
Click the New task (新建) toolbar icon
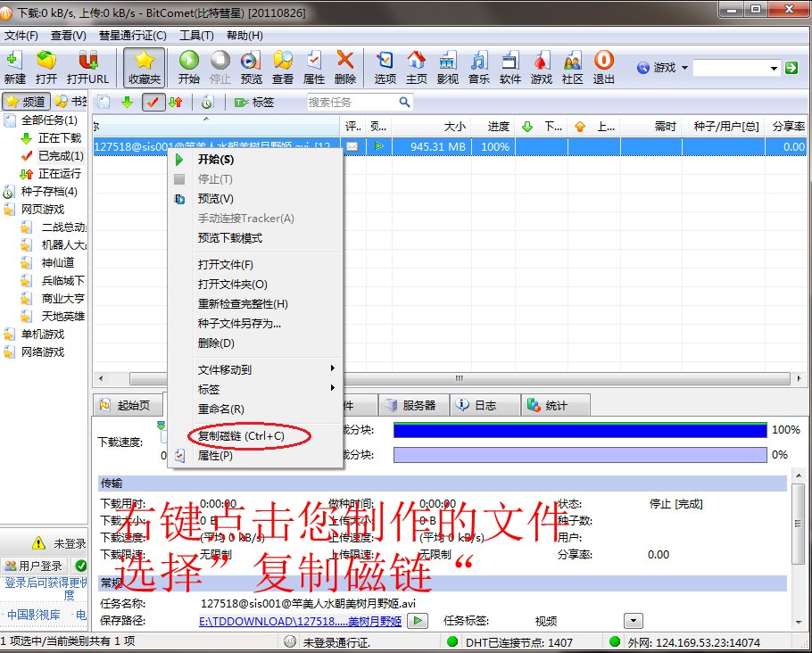pos(14,67)
